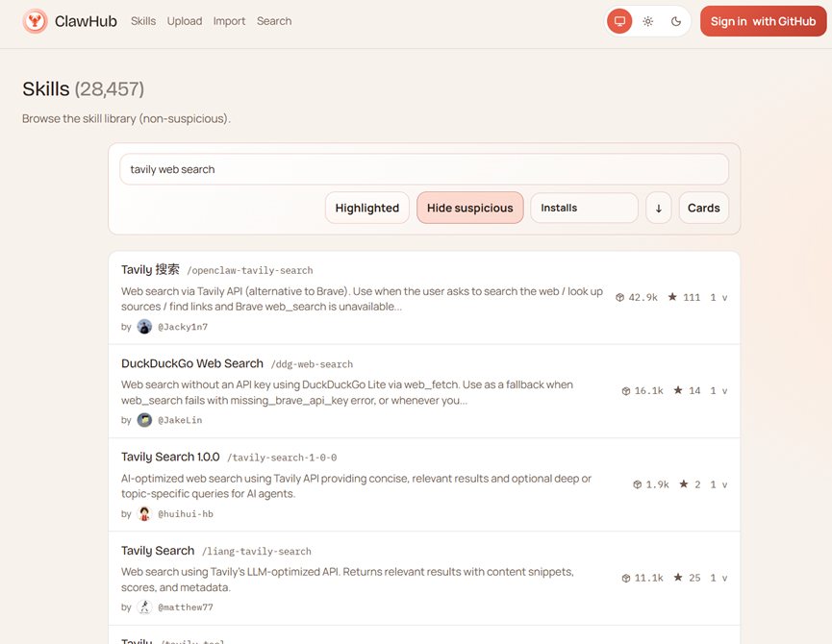
Task: Click installs cube icon next to 16.1k
Action: (625, 390)
